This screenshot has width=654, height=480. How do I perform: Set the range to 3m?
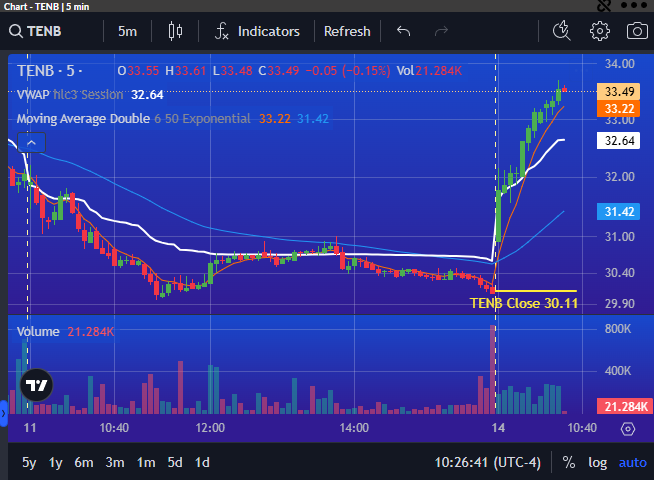pos(115,462)
